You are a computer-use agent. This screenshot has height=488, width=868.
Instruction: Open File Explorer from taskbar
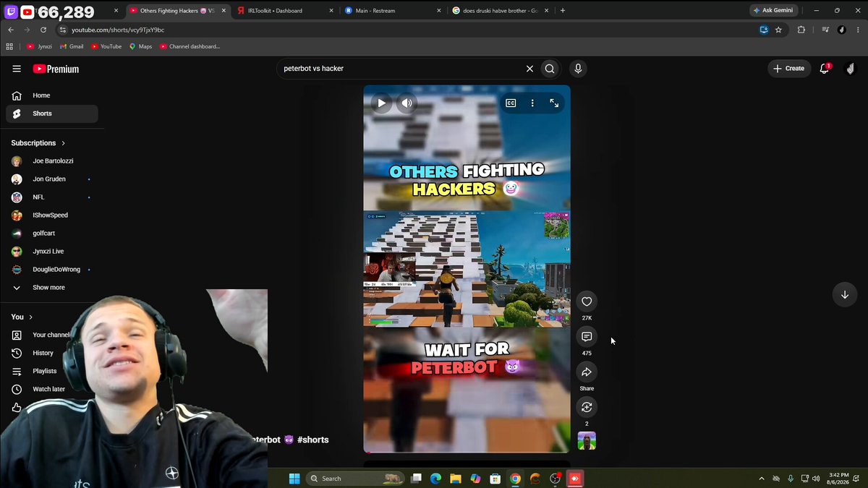tap(456, 479)
